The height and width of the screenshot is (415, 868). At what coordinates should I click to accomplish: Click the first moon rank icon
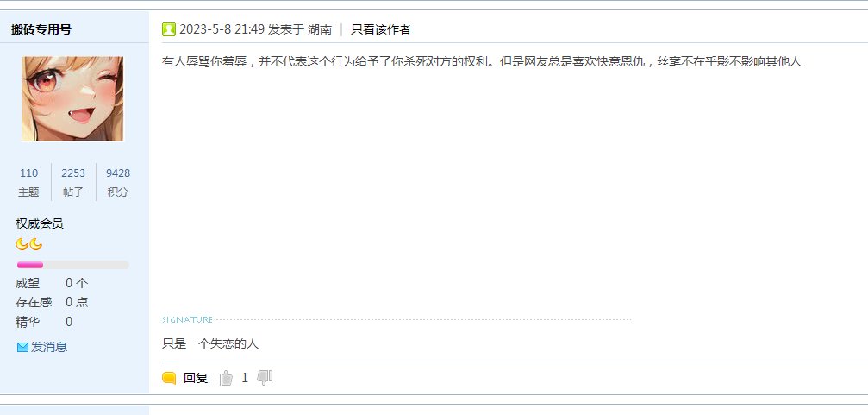click(x=22, y=244)
